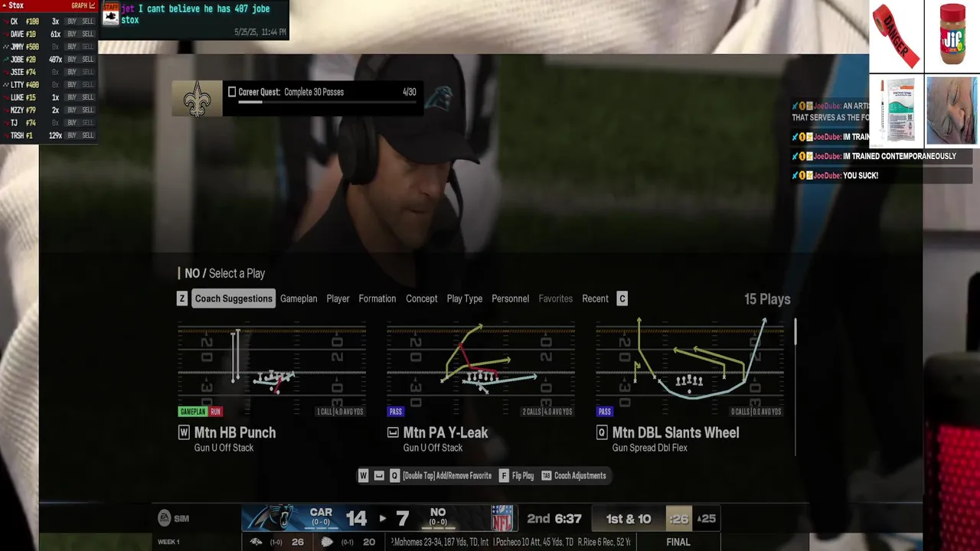Screen dimensions: 980x551
Task: Click the JMMY flat trend icon
Action: pyautogui.click(x=5, y=47)
